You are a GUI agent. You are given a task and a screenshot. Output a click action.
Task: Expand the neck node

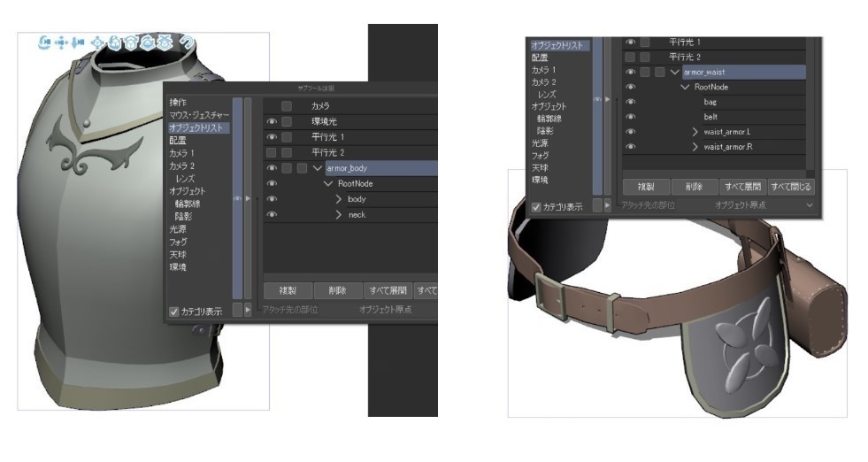(x=339, y=214)
